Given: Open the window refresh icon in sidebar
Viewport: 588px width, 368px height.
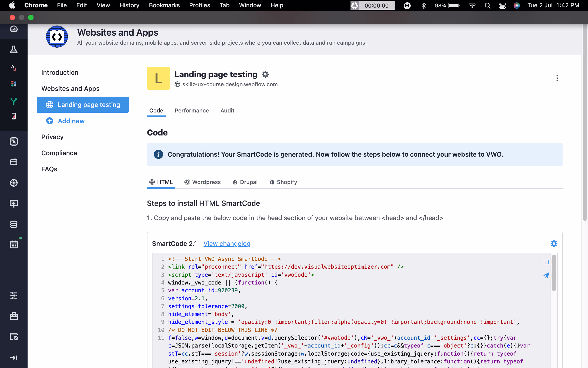Looking at the screenshot, I should [14, 337].
